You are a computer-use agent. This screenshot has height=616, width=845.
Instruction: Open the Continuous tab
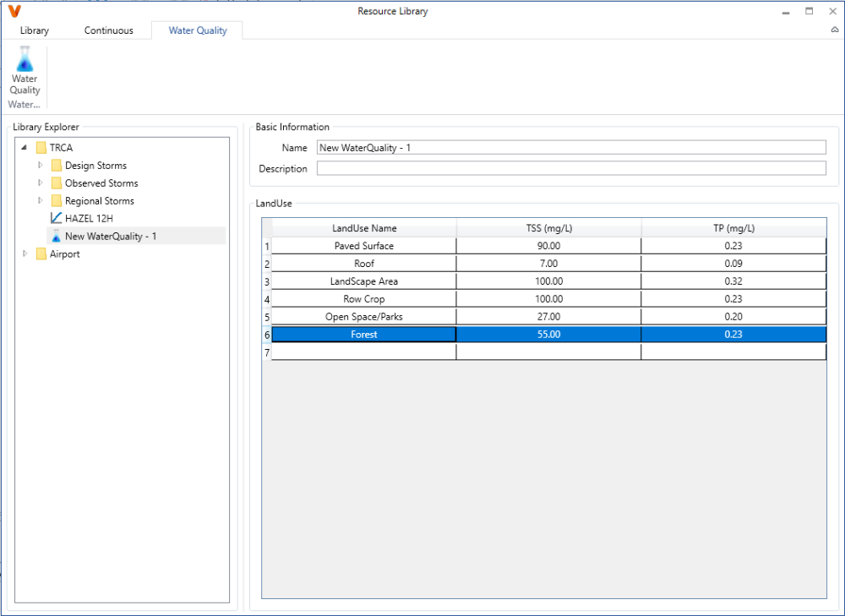pyautogui.click(x=108, y=30)
